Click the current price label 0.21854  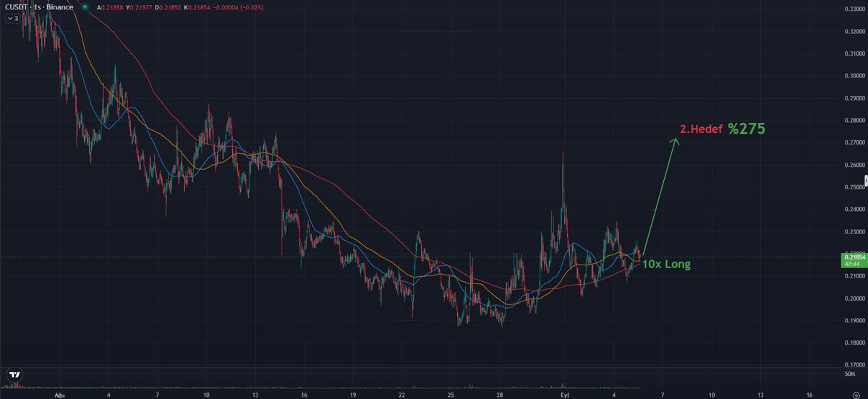pos(854,257)
